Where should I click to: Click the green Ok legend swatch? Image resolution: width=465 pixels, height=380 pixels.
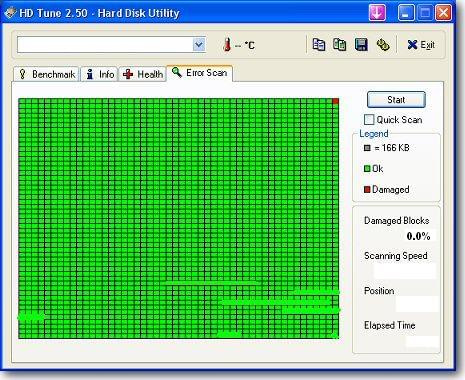pos(367,169)
